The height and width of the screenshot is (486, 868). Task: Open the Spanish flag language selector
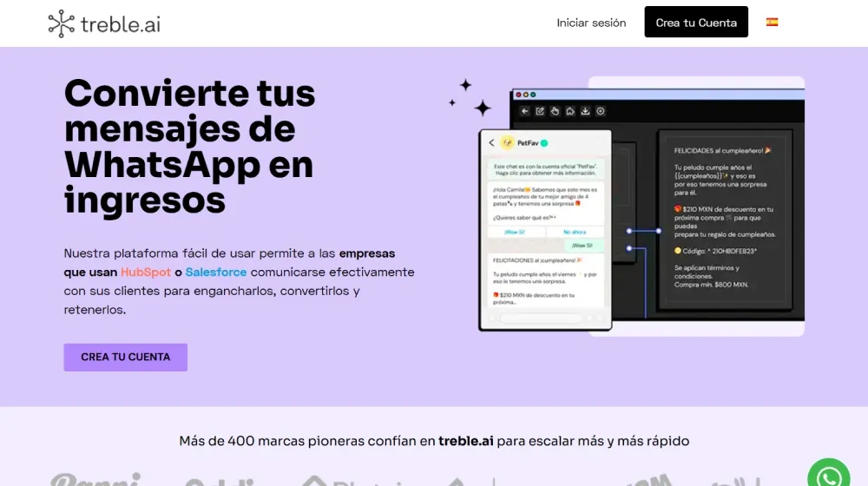point(772,23)
